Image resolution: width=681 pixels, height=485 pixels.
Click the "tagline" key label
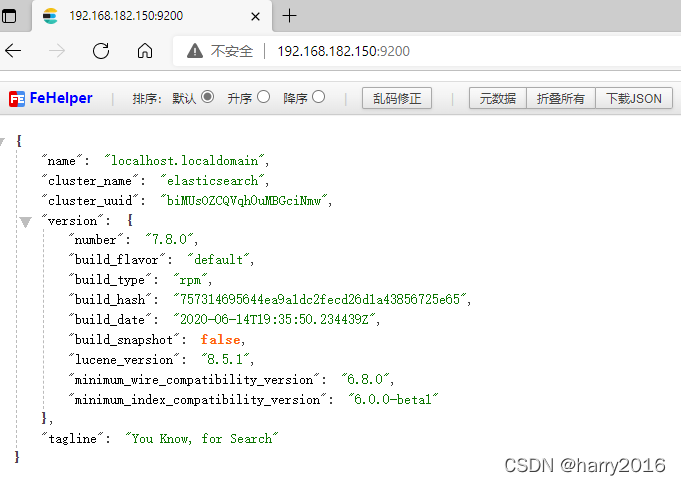click(x=73, y=439)
